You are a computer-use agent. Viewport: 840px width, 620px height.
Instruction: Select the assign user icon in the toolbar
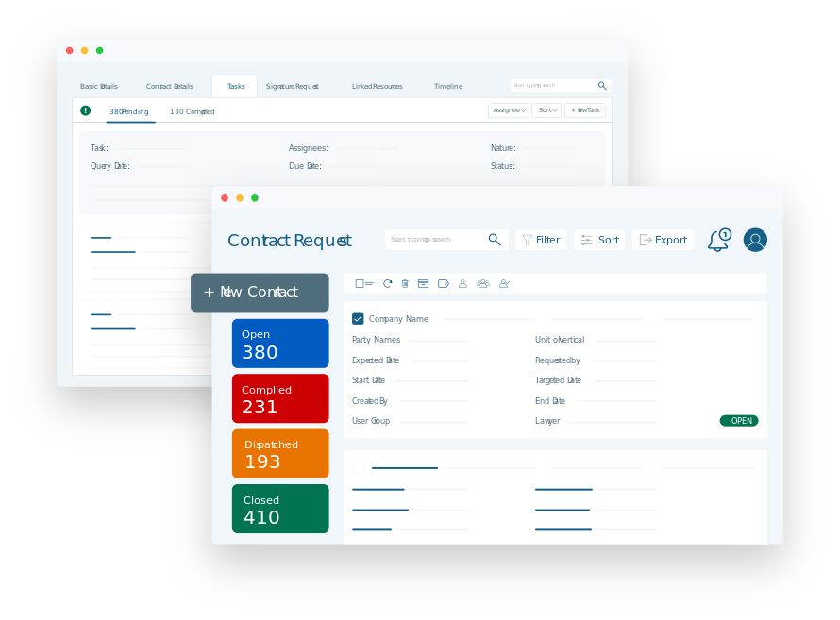coord(504,283)
